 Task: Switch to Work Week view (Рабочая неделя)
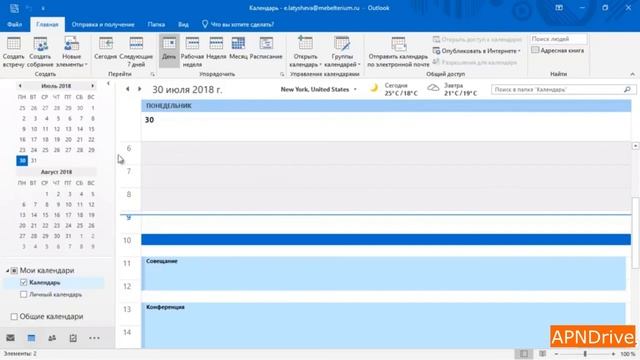coord(192,52)
